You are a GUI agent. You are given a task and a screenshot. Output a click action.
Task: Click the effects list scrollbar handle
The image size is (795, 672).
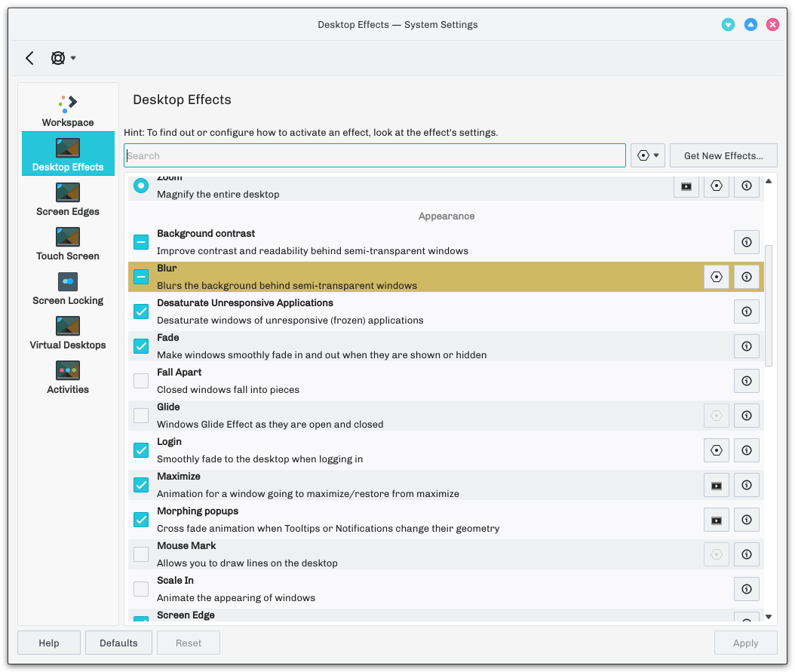[769, 305]
